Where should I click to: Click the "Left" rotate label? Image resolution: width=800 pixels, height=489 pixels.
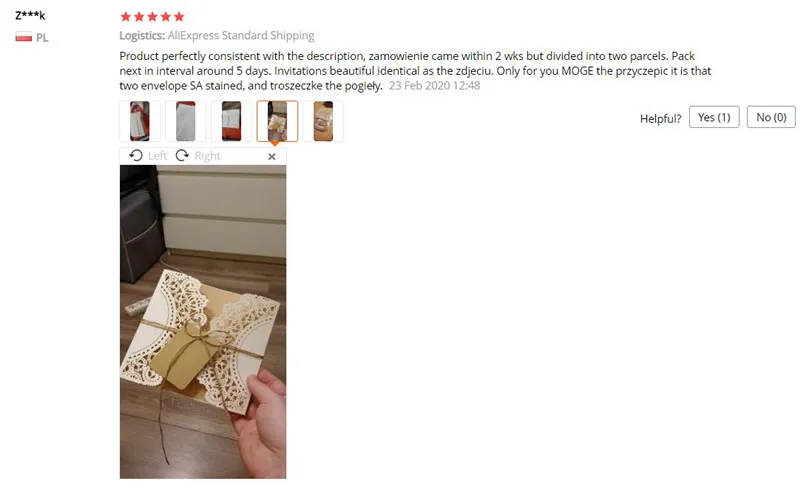(158, 156)
